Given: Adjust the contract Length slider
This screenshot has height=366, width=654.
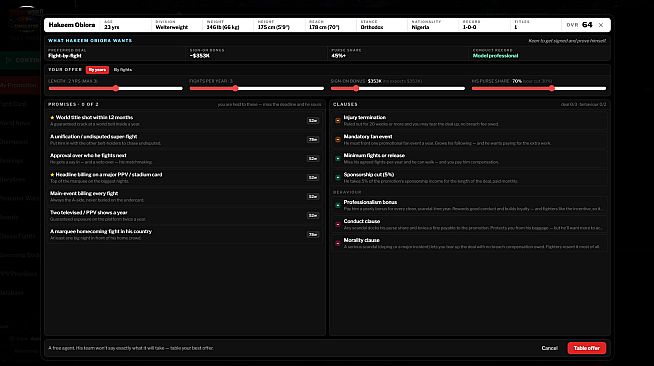Looking at the screenshot, I should click(116, 88).
